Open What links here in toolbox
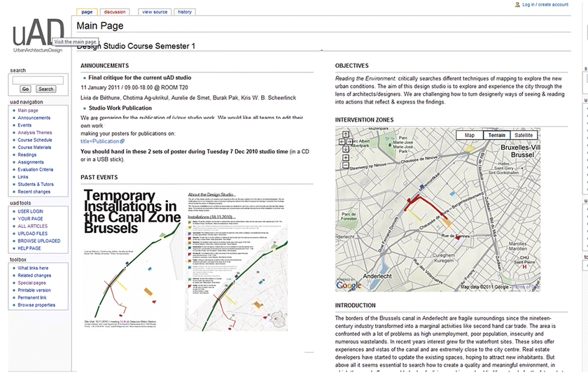 33,268
